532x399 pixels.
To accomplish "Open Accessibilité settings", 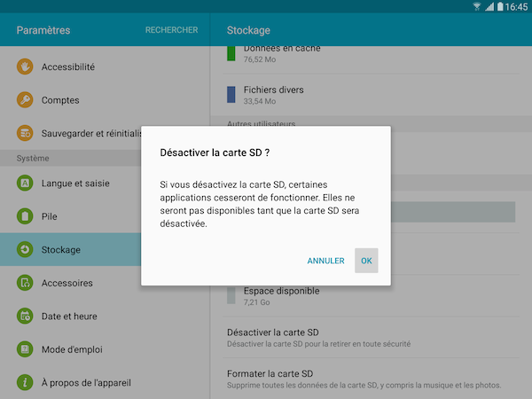I will click(105, 66).
